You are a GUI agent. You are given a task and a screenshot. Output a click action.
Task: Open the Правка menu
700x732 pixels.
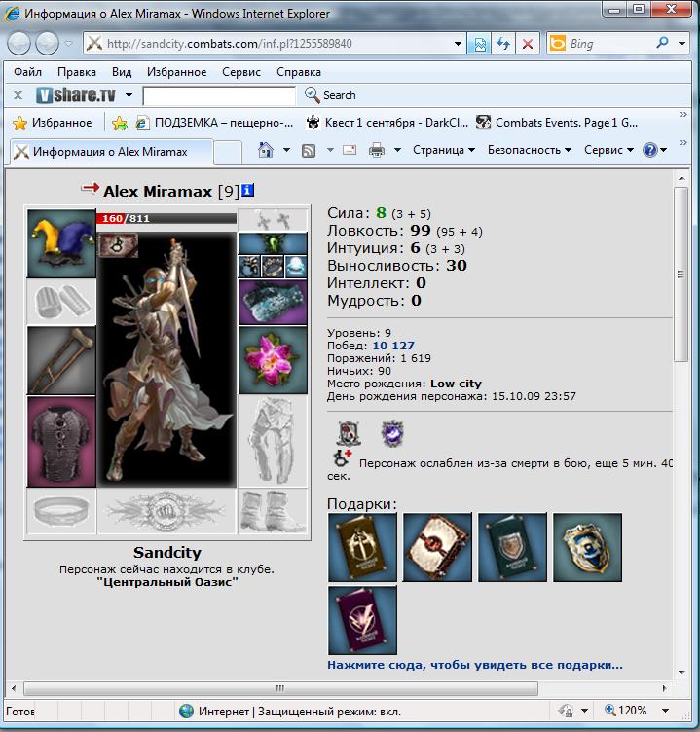(77, 72)
